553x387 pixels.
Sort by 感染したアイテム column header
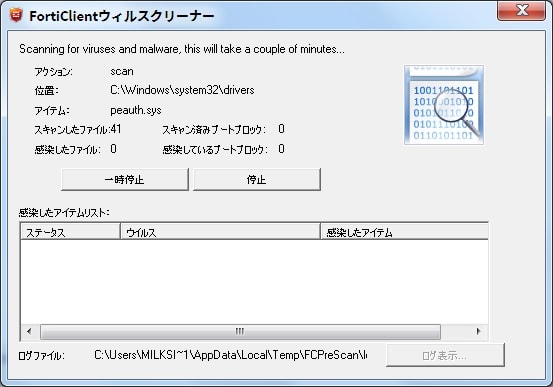click(405, 232)
